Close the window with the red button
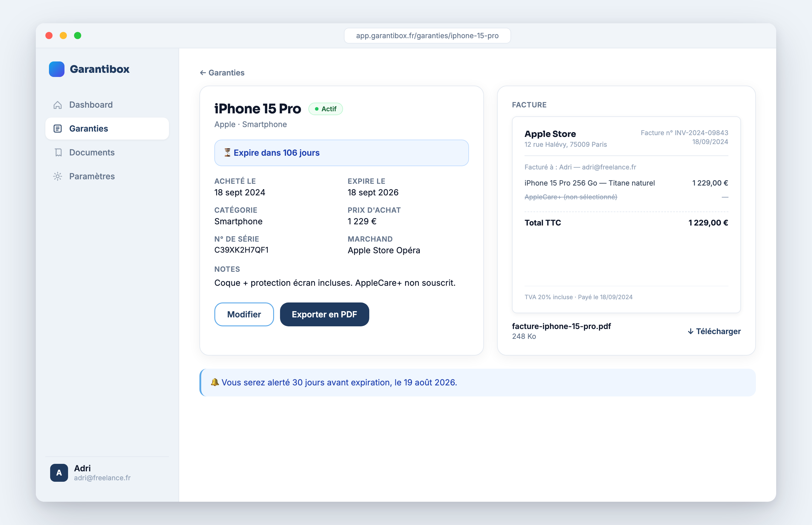Screen dimensions: 812x525 (49, 35)
